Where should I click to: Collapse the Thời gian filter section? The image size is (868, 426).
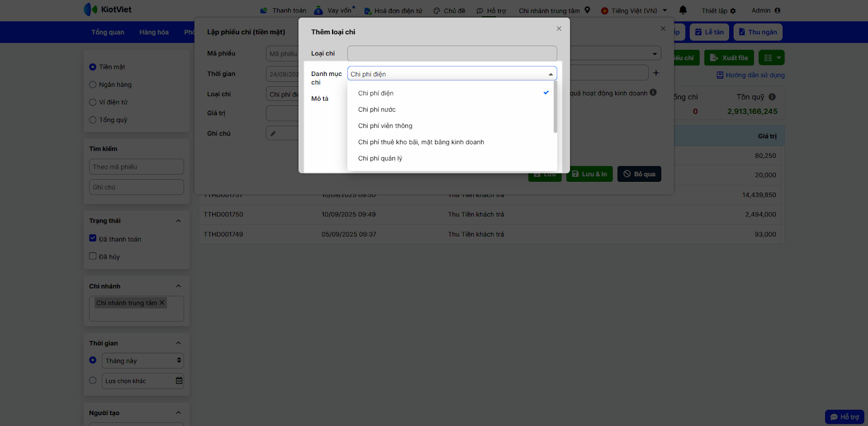(178, 343)
